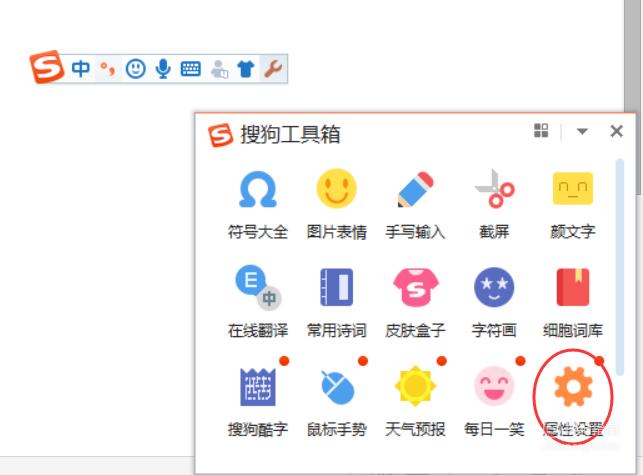Toggle Chinese punctuation mode icon
Image resolution: width=643 pixels, height=475 pixels.
108,69
